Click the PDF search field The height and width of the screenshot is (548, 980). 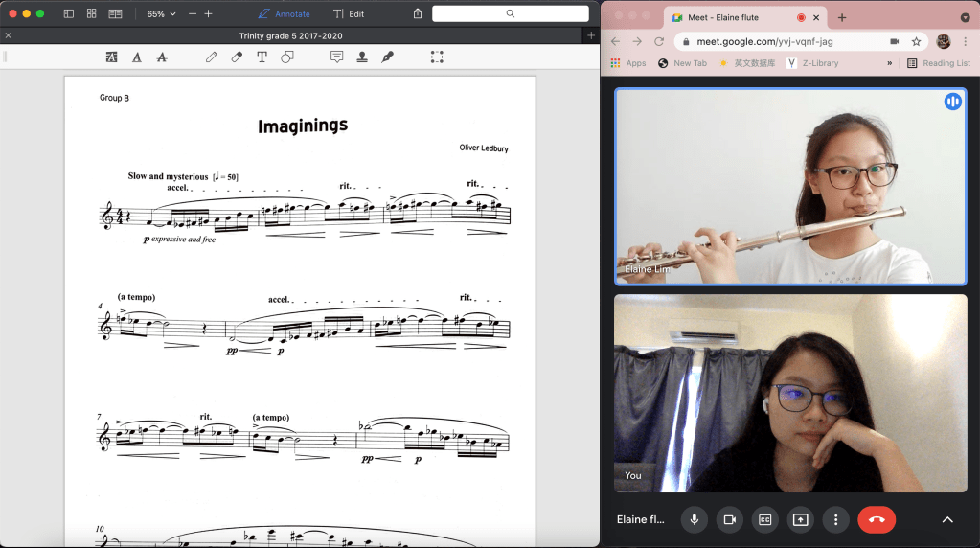click(x=510, y=13)
